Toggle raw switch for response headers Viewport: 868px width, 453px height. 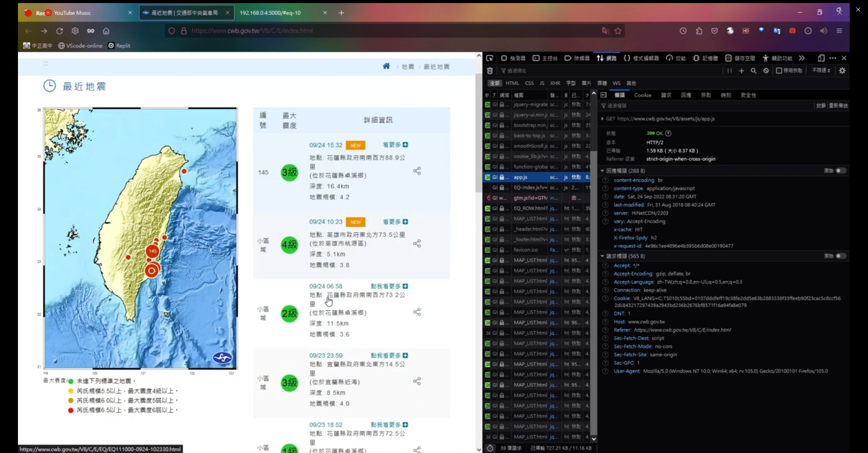(x=841, y=171)
